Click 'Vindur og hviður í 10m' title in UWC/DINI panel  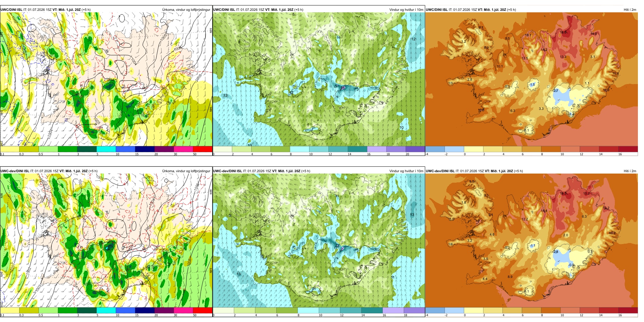(x=406, y=9)
